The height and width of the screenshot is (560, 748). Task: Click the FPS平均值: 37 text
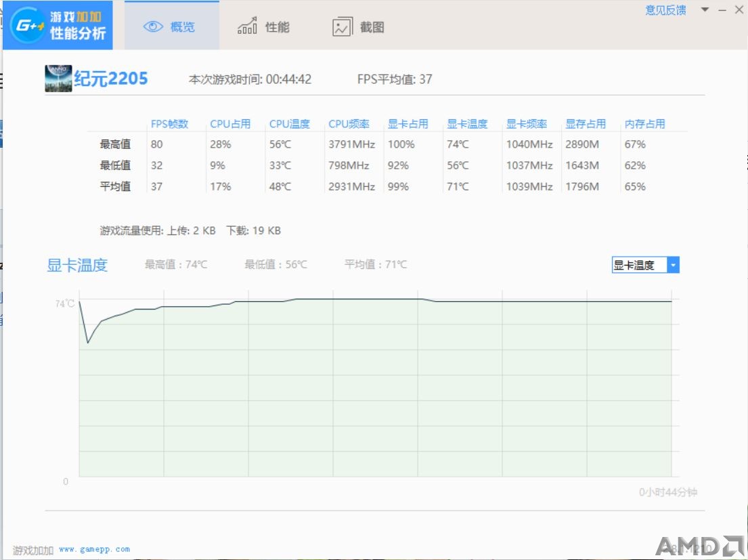(x=395, y=79)
